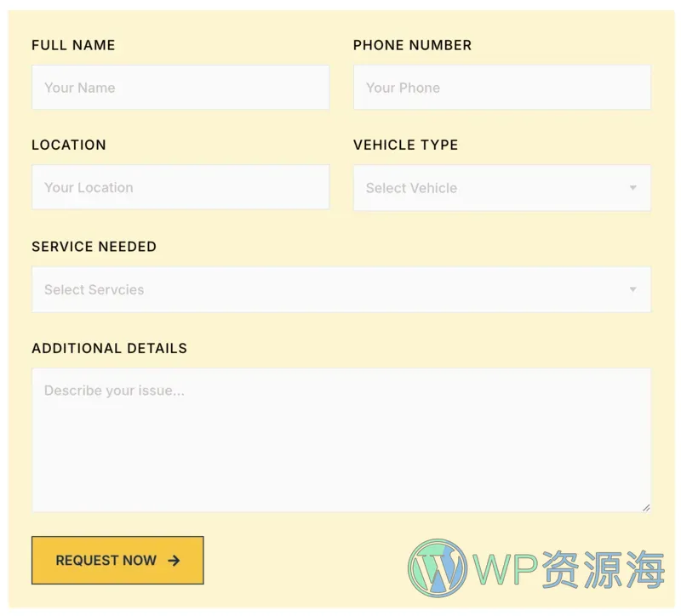Click the Your Location text field
Viewport: 681px width, 616px height.
pos(180,187)
